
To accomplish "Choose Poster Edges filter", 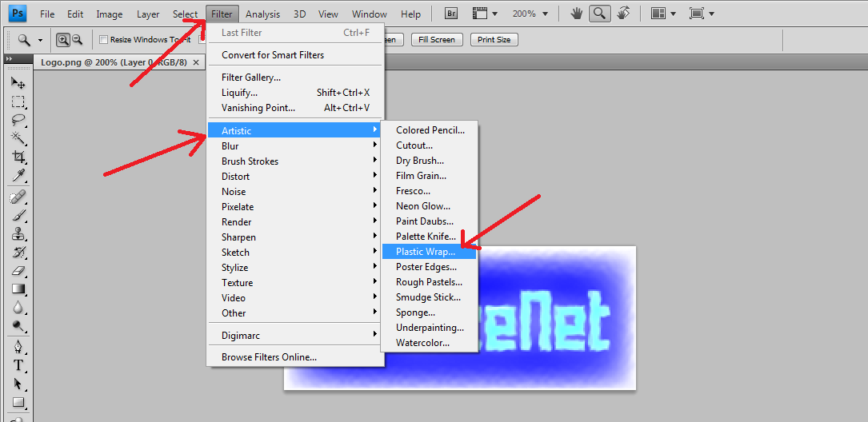I will 429,267.
